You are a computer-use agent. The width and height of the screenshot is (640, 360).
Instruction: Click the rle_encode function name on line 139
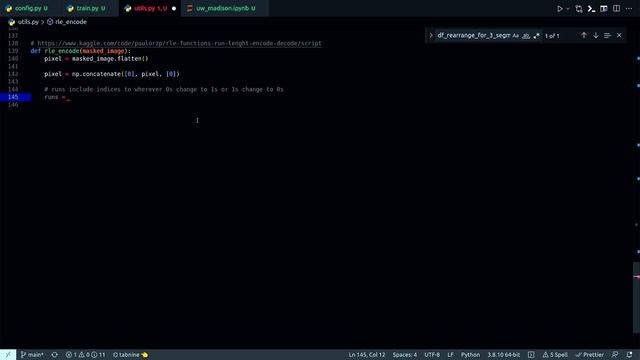tap(62, 51)
